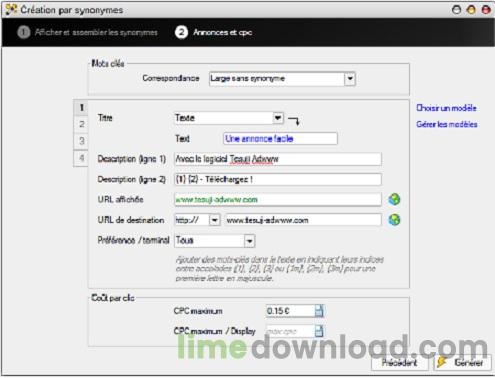Switch to ad variant tab 4
Viewport: 495px width, 378px height.
81,158
